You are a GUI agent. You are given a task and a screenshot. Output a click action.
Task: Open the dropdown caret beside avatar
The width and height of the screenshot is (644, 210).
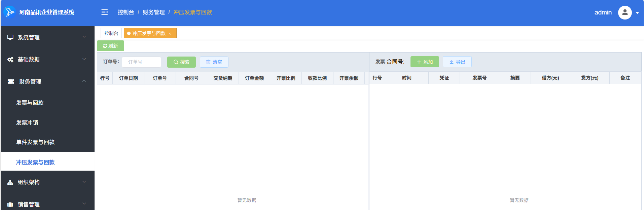point(637,13)
